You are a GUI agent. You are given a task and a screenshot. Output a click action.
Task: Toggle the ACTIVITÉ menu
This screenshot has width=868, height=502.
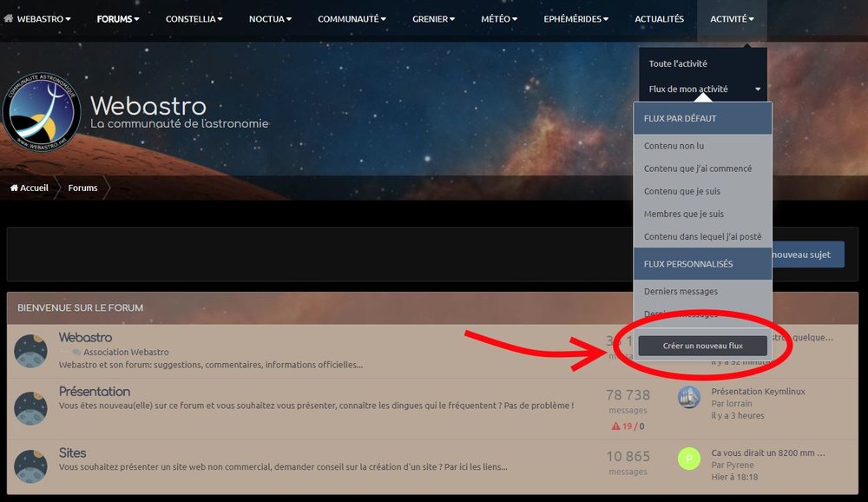click(732, 19)
